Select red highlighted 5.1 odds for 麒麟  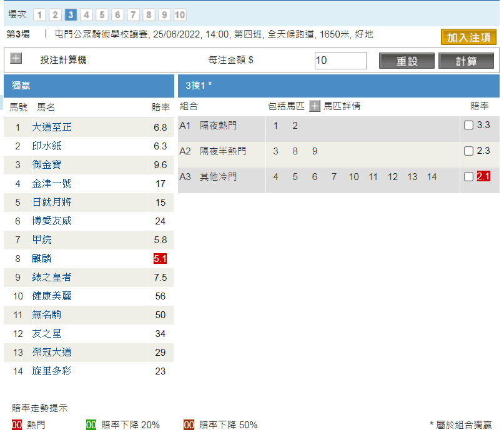click(160, 258)
